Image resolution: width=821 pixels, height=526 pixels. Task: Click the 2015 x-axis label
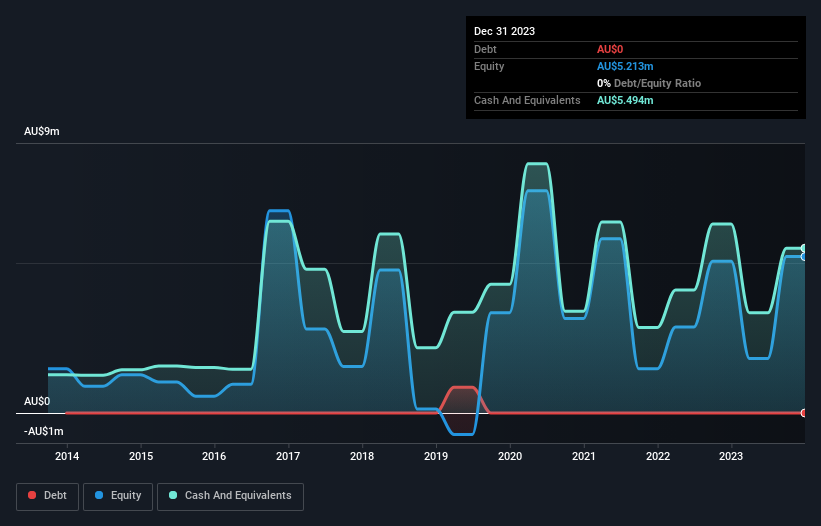141,456
